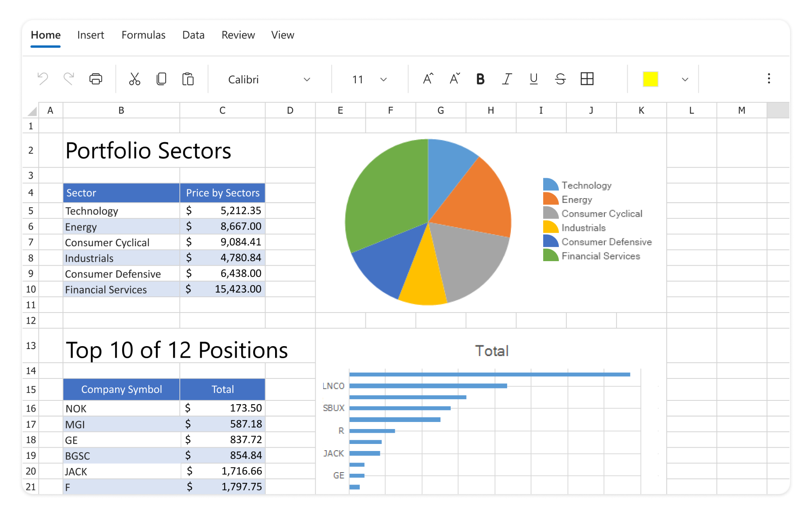Copy the current selection
Image resolution: width=812 pixels, height=514 pixels.
[x=162, y=79]
